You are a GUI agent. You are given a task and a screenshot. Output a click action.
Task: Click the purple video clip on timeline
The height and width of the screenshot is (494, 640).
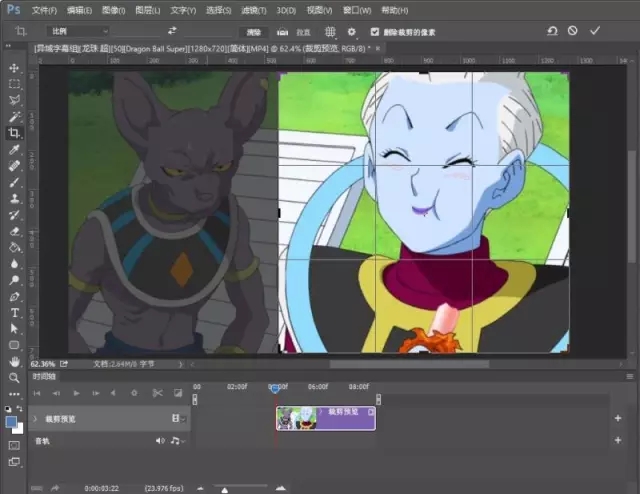point(325,417)
